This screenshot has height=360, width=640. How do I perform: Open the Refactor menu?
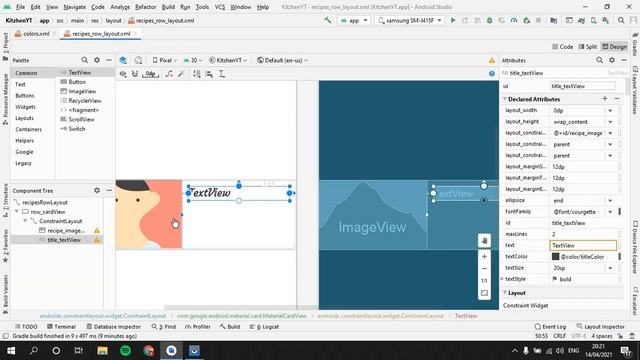click(x=145, y=7)
